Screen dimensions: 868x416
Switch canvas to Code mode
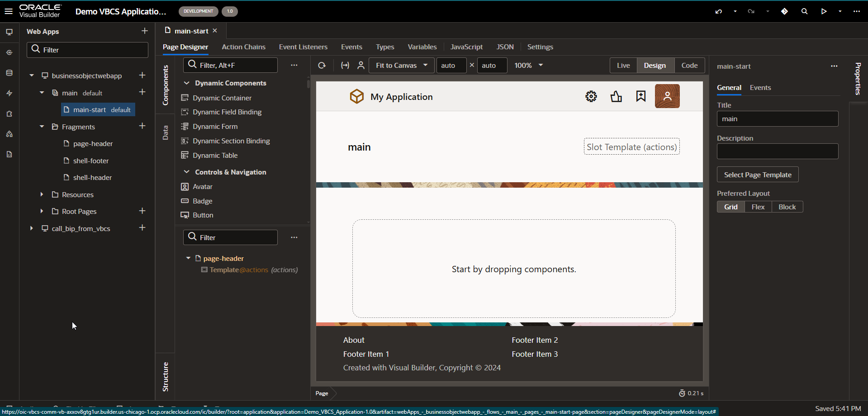pyautogui.click(x=689, y=65)
